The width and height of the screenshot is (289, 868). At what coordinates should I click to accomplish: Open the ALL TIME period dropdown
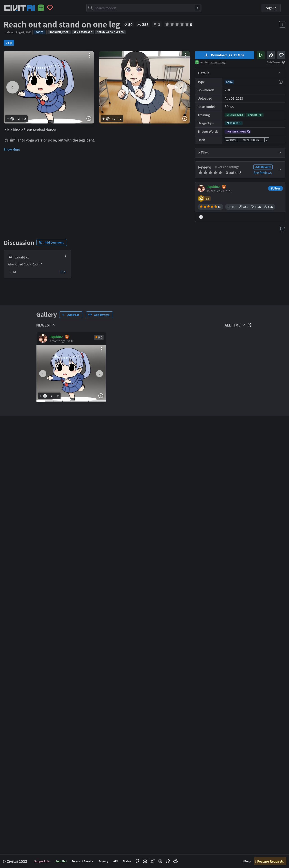click(235, 325)
